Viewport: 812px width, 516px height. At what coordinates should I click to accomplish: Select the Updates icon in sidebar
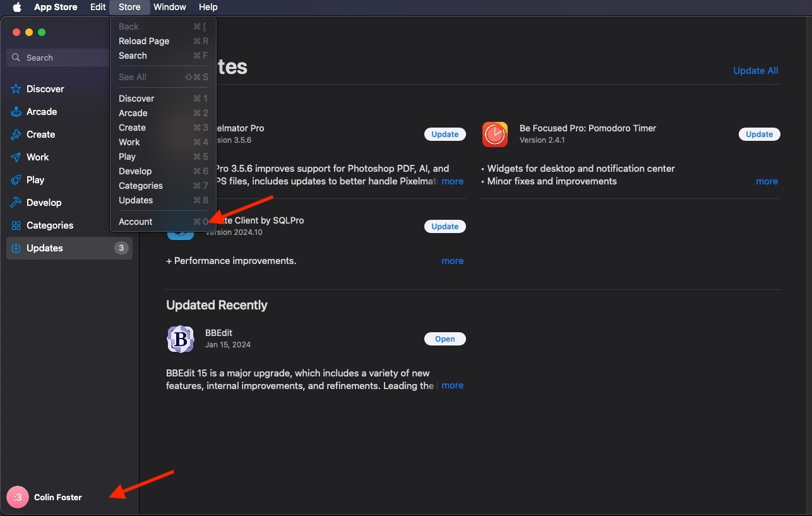coord(16,248)
